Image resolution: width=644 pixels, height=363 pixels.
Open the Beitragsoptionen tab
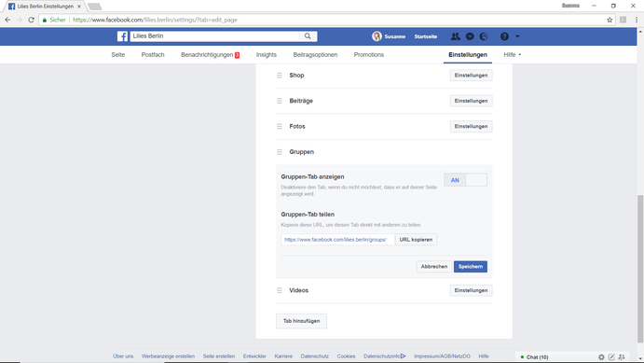point(315,55)
